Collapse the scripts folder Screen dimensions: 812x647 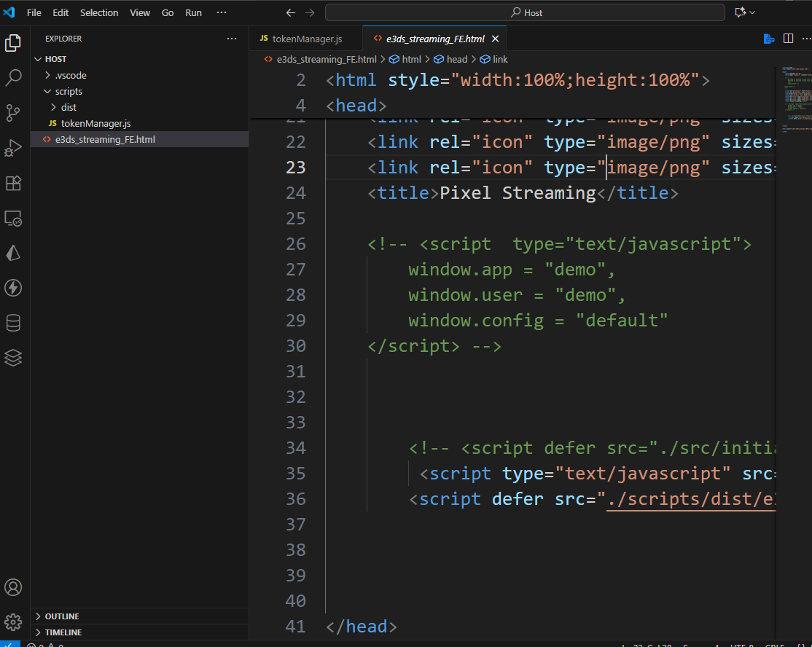point(47,92)
